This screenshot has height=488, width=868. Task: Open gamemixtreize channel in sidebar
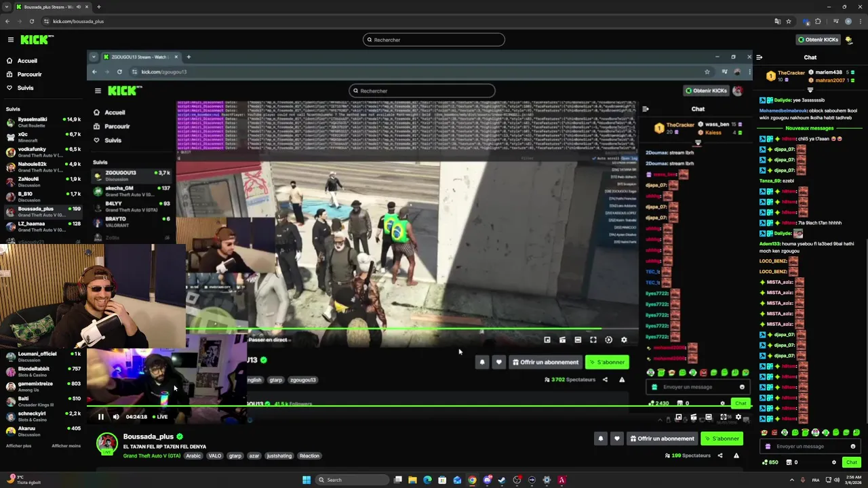point(43,386)
